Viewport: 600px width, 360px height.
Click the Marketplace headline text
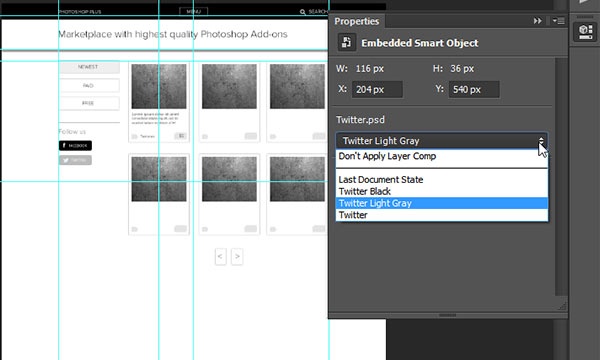(173, 34)
